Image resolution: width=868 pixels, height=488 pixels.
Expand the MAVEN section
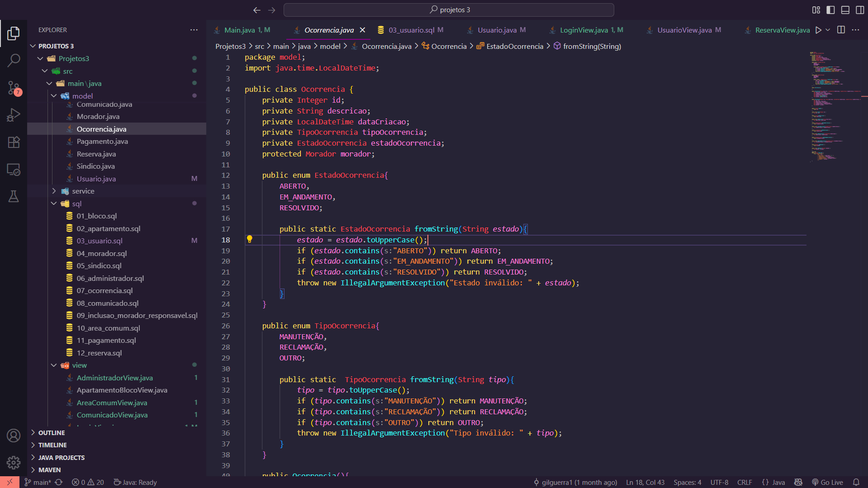(x=49, y=470)
